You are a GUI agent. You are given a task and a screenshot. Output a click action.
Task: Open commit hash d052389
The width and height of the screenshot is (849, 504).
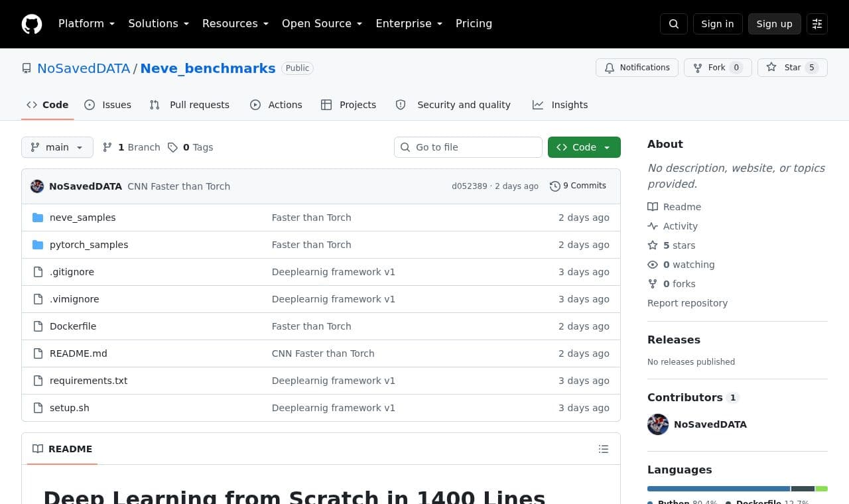pyautogui.click(x=470, y=186)
